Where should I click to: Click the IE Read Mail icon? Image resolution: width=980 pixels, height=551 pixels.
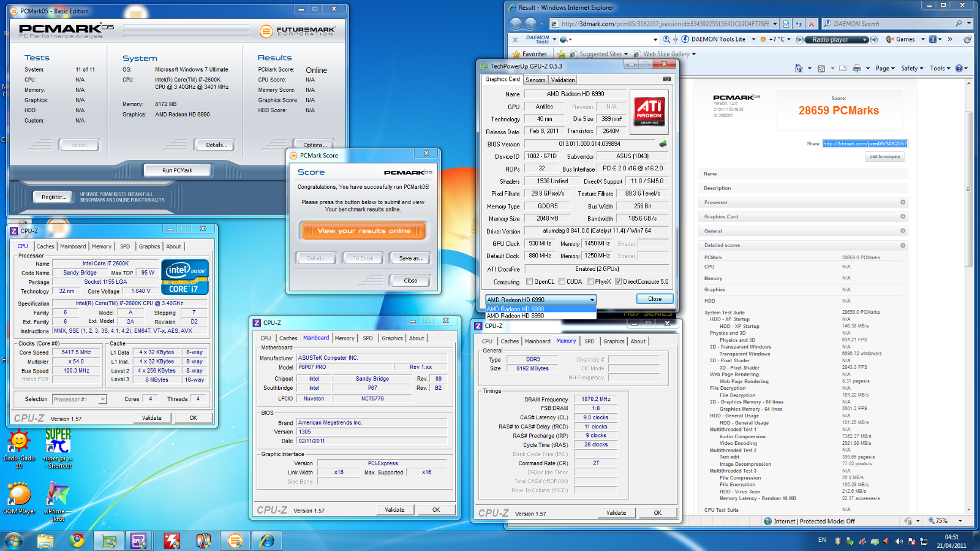pos(843,68)
